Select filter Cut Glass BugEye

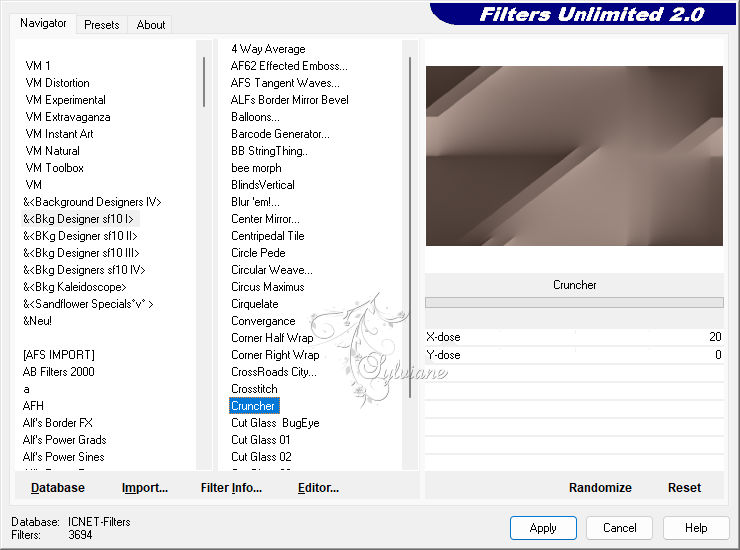[x=275, y=423]
